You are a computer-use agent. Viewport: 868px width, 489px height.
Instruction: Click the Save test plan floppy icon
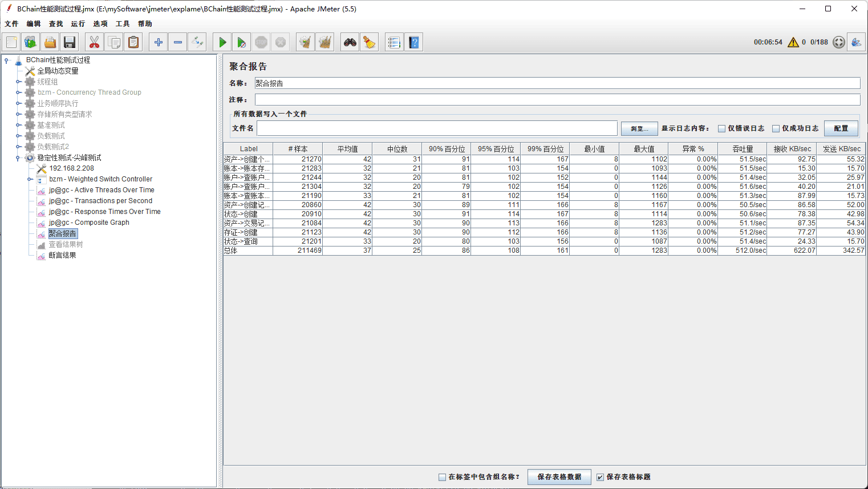point(70,42)
